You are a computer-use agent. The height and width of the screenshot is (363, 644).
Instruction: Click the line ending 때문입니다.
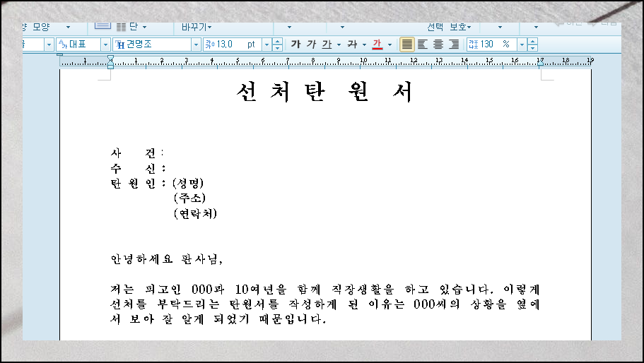[x=218, y=319]
